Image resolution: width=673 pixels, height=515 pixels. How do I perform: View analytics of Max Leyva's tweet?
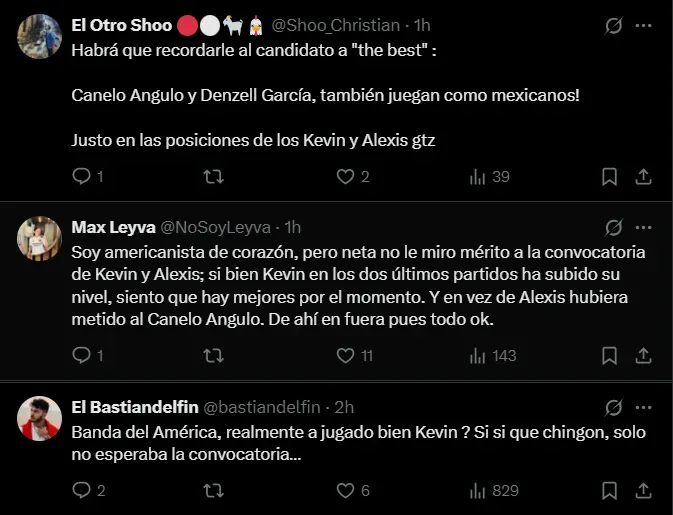click(477, 355)
